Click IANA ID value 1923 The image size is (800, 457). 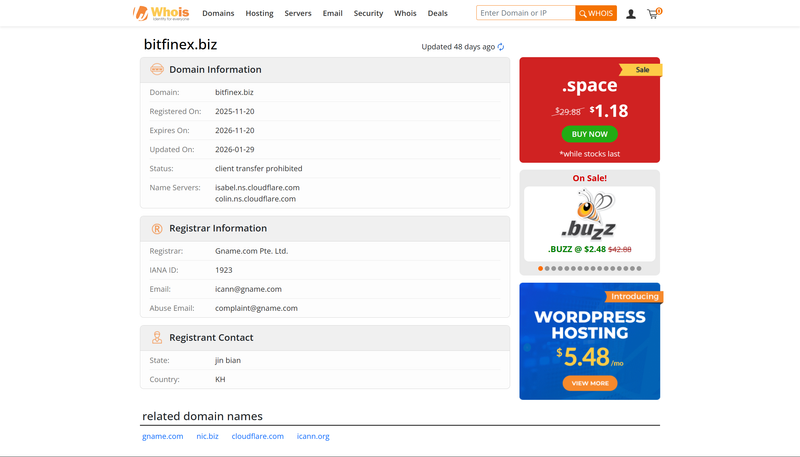223,270
